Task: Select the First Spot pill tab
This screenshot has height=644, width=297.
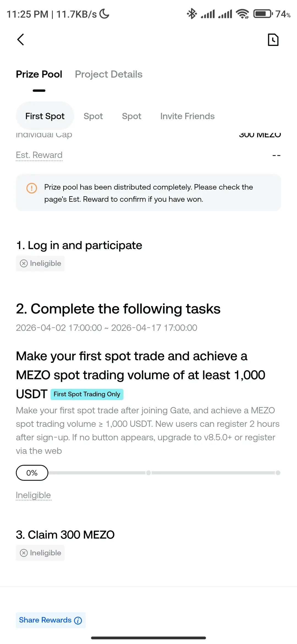Action: click(x=45, y=116)
